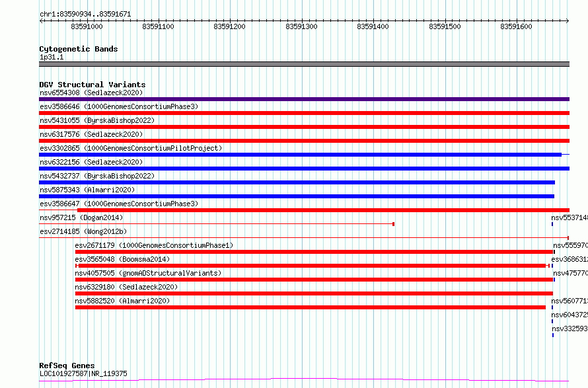Click the thin red nsv957215 variant line

pos(217,224)
